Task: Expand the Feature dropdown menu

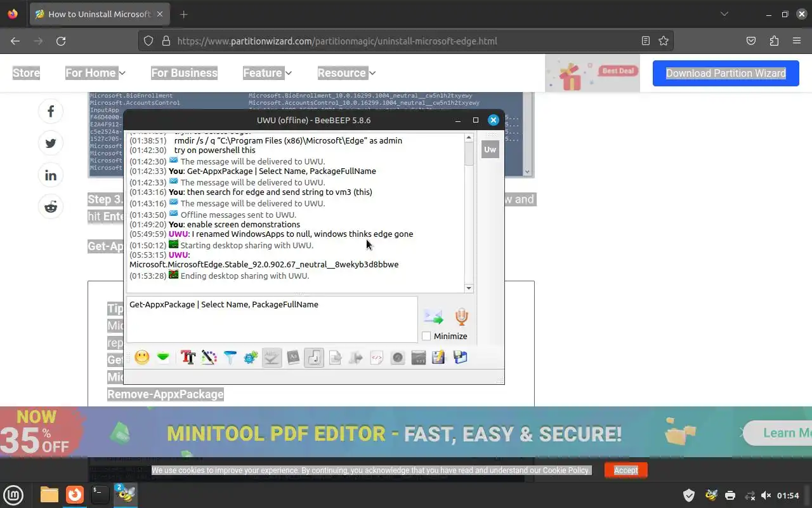Action: [x=267, y=73]
